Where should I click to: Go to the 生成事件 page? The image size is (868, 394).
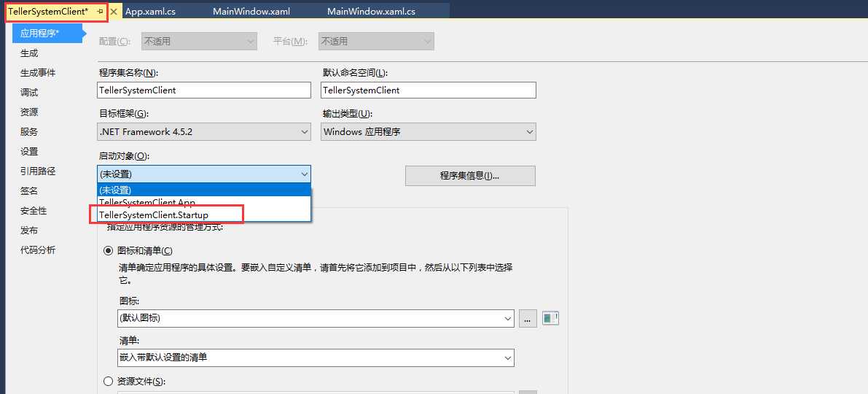point(38,72)
